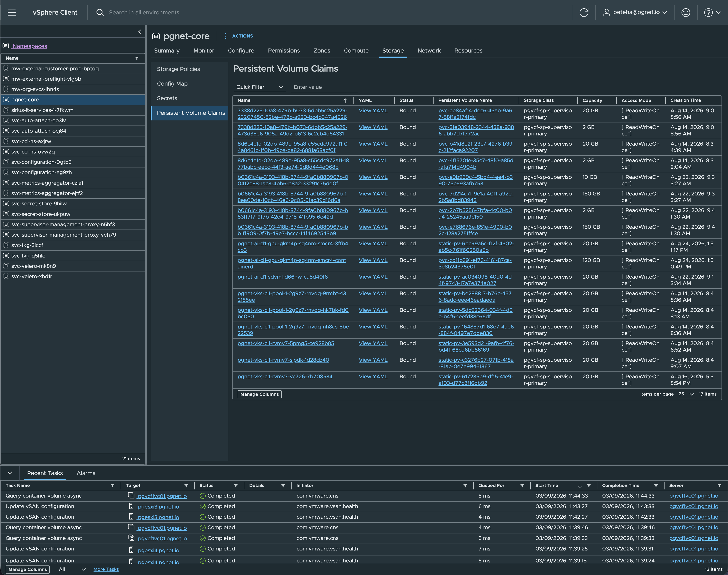
Task: Sort Start Time descending arrow
Action: click(x=580, y=485)
